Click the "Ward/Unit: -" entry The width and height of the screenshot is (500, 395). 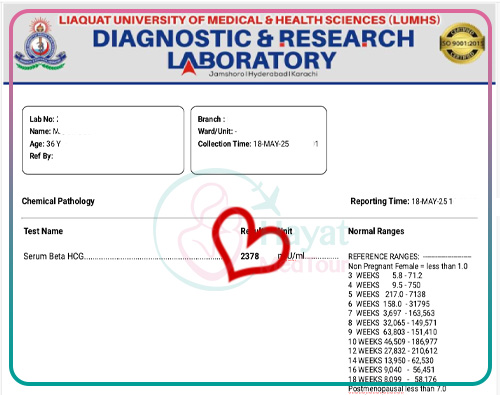217,131
